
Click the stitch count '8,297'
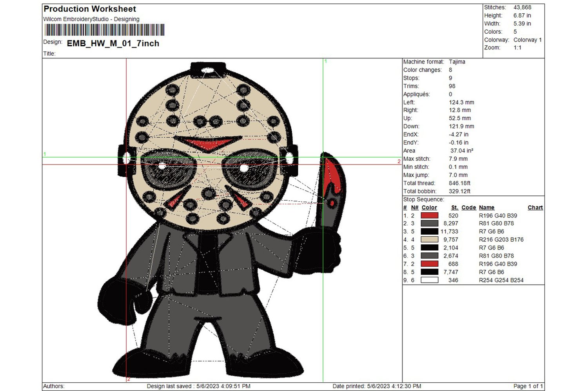(451, 223)
